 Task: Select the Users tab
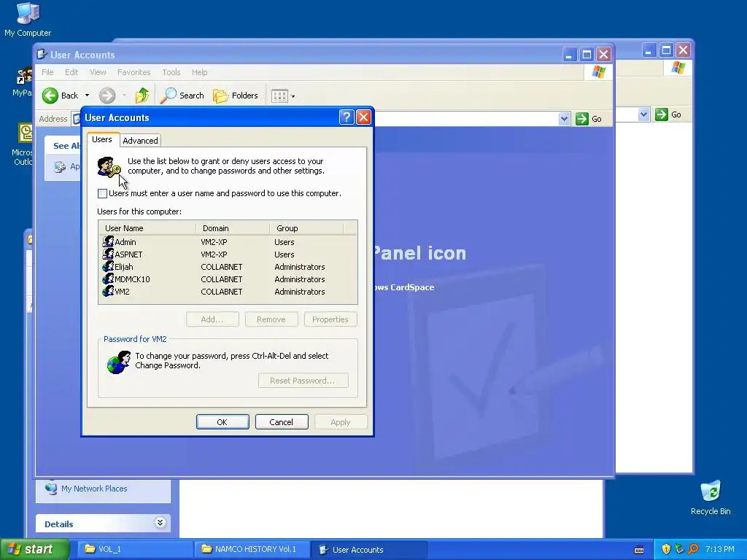102,139
